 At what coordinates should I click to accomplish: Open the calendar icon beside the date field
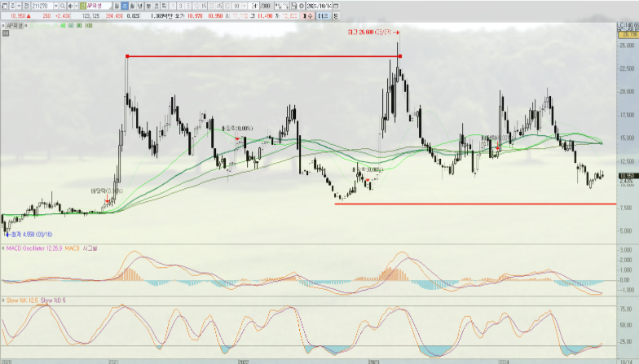tap(335, 7)
